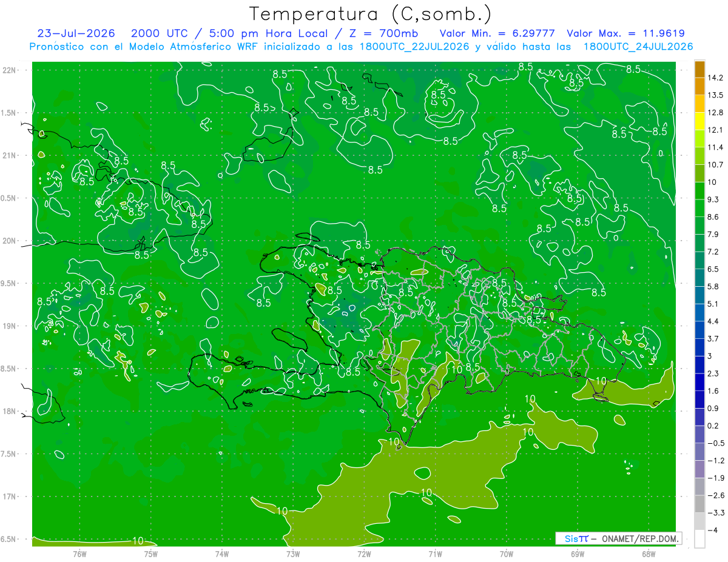Image resolution: width=728 pixels, height=562 pixels.
Task: Click the legend value 5.8
Action: click(714, 286)
